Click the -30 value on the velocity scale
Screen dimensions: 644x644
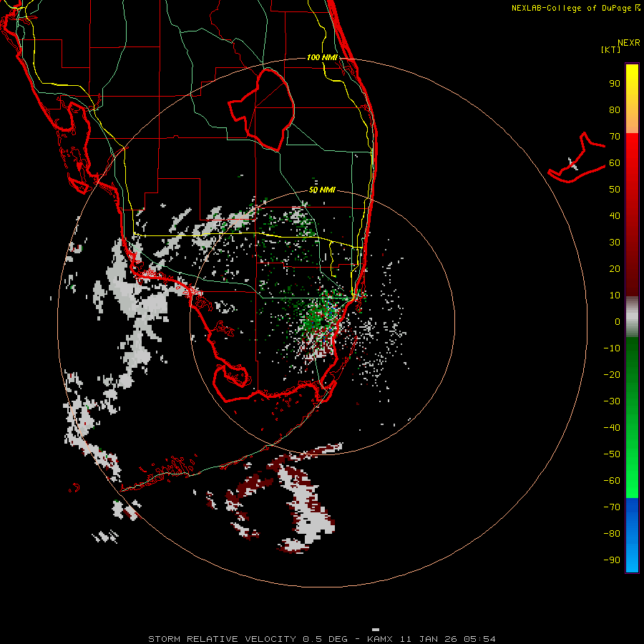coord(612,401)
